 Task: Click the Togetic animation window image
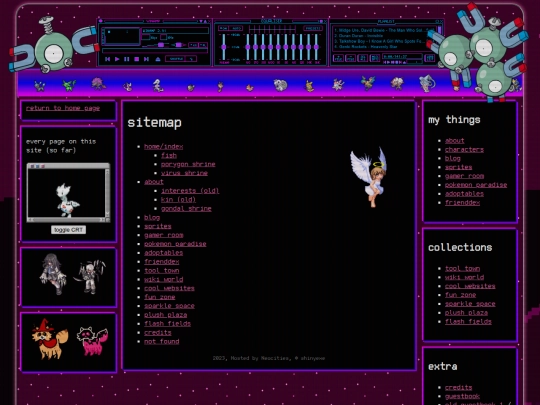coord(68,193)
